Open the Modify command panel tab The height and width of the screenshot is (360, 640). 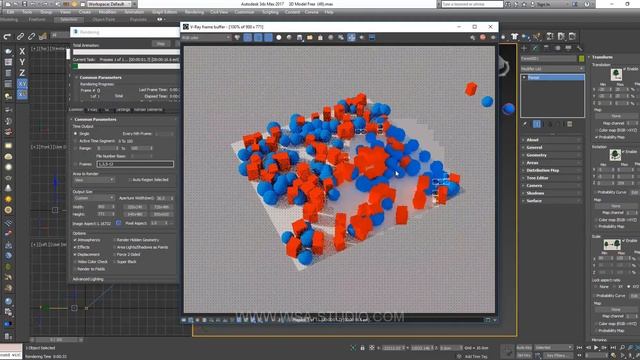pos(536,48)
